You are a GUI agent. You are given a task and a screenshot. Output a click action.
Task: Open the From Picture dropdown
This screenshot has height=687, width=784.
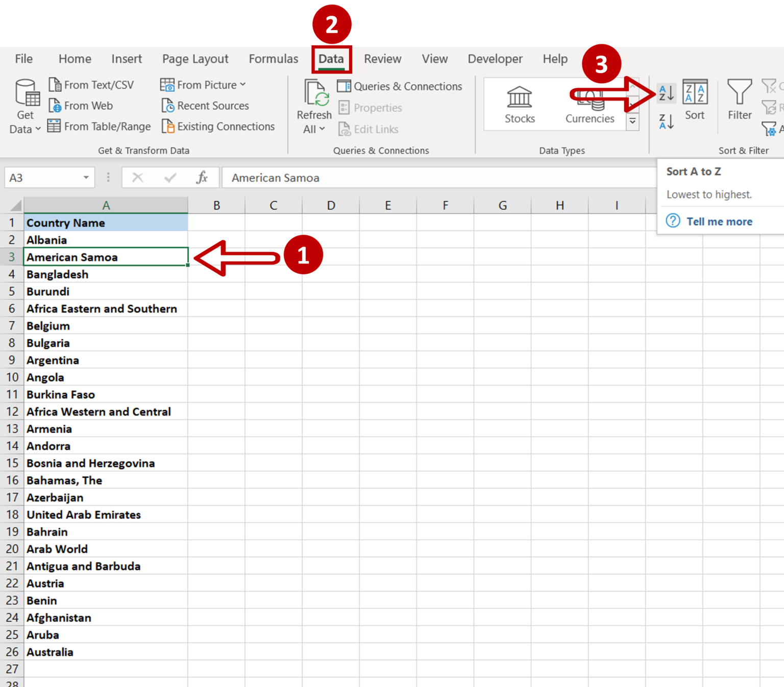point(242,85)
